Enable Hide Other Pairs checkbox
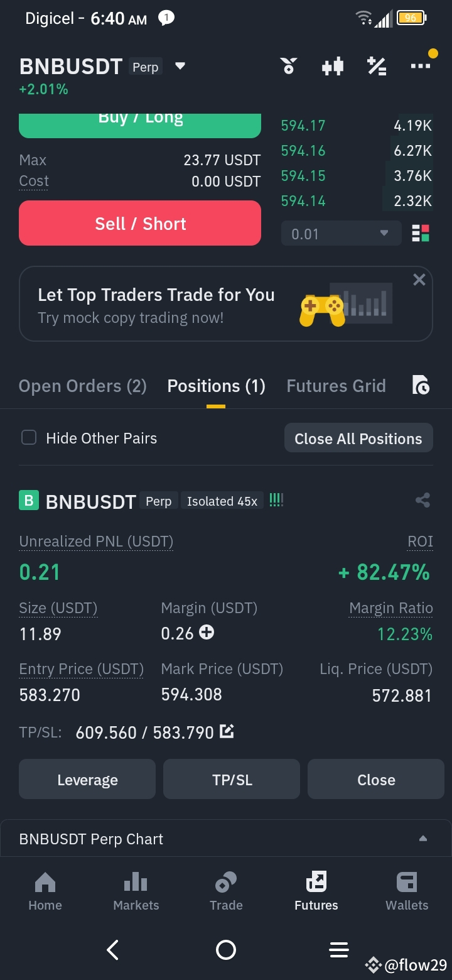Viewport: 452px width, 980px height. 29,438
